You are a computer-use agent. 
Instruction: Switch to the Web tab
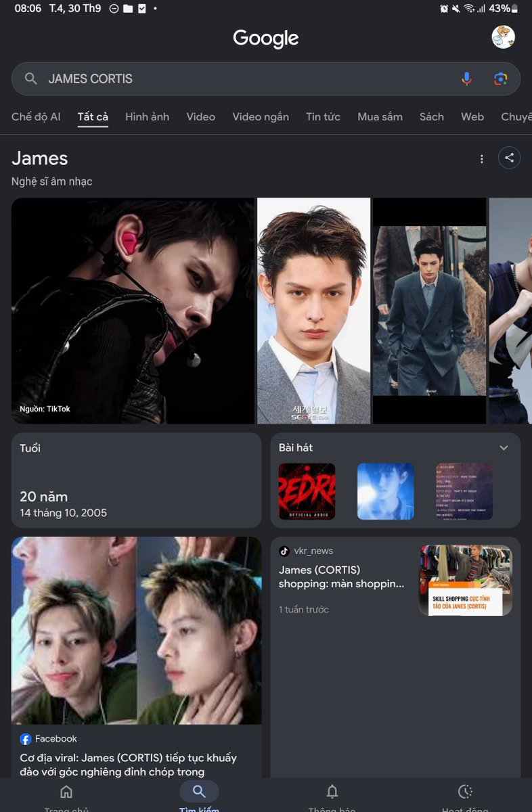(x=472, y=116)
